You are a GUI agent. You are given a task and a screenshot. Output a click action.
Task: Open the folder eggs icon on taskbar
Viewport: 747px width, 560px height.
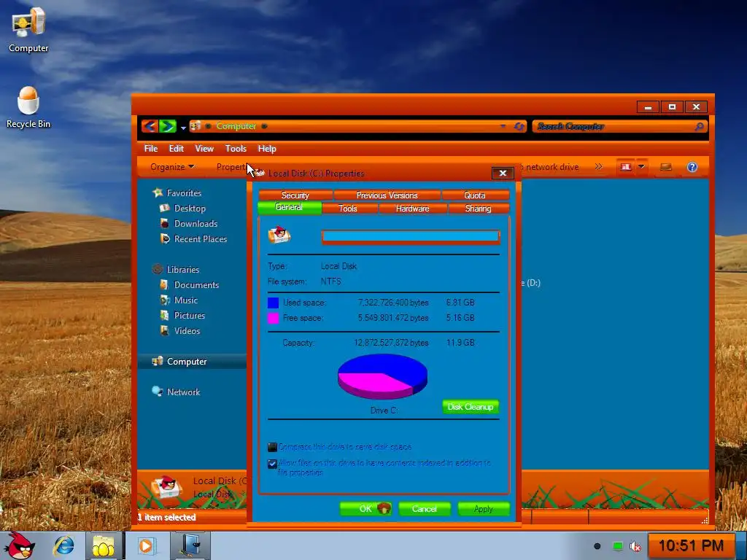point(104,545)
